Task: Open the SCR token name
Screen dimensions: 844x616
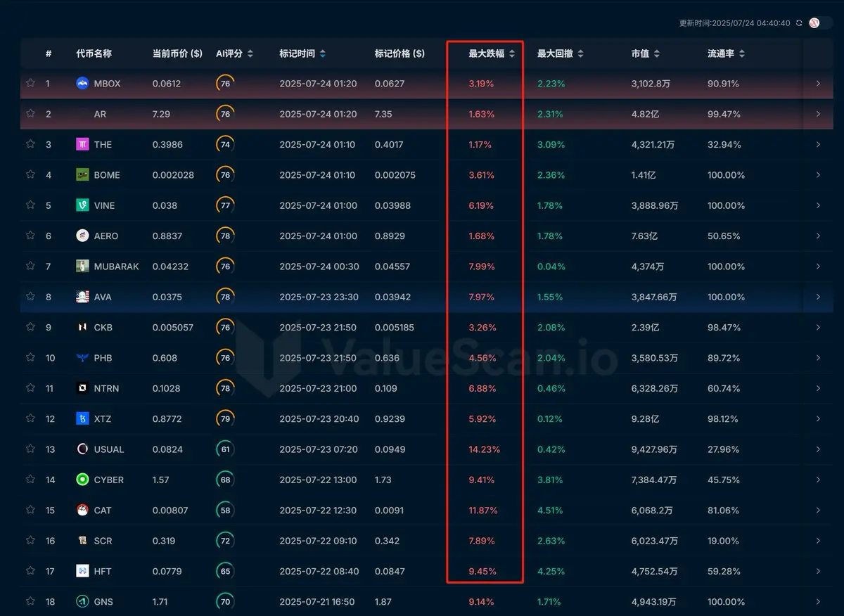Action: tap(103, 541)
